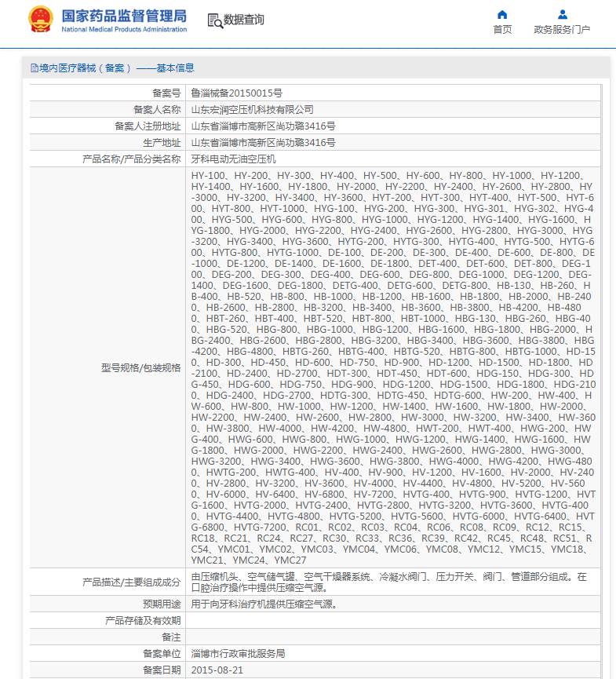Viewport: 616px width, 679px height.
Task: Select the 备案人注册地址 label
Action: pos(148,126)
